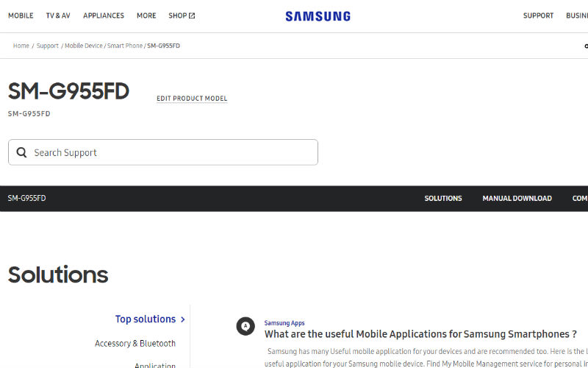The image size is (588, 368).
Task: Open the MOBILE menu
Action: 21,15
